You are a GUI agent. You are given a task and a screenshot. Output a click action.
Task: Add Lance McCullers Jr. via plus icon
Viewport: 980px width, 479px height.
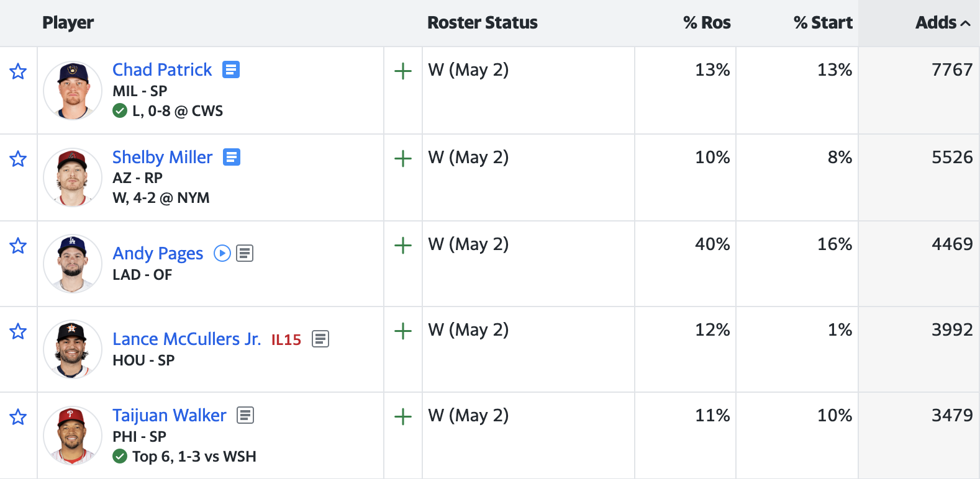[x=403, y=331]
